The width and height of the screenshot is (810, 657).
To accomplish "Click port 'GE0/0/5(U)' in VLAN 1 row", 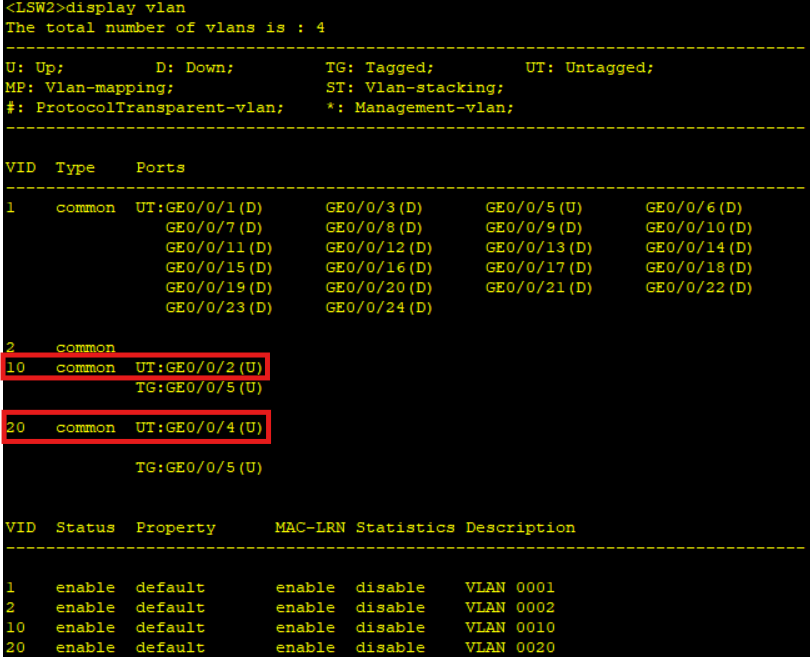I will pyautogui.click(x=534, y=208).
